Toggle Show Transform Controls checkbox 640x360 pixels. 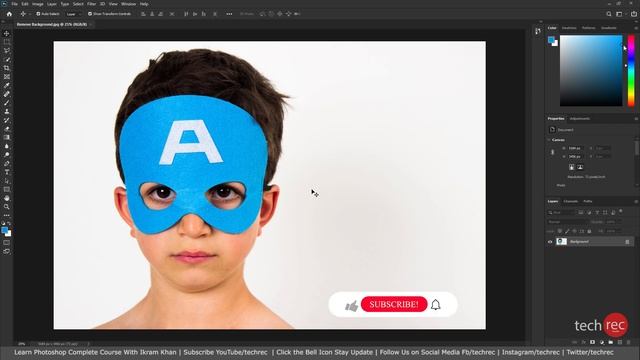click(90, 14)
